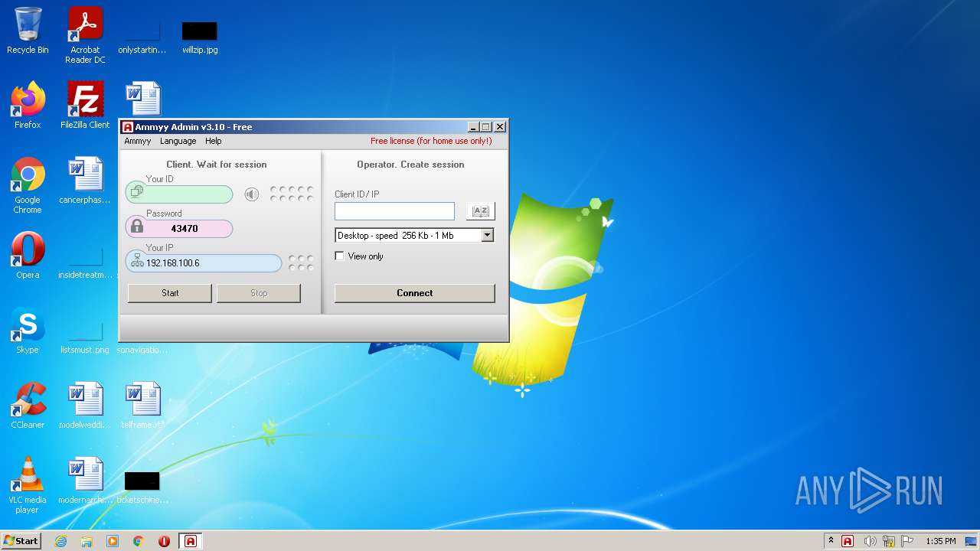Open the Language menu
Viewport: 980px width, 551px height.
[x=178, y=141]
